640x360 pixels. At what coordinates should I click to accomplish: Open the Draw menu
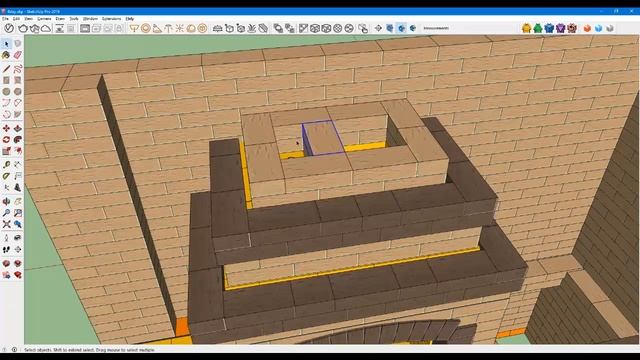coord(60,19)
